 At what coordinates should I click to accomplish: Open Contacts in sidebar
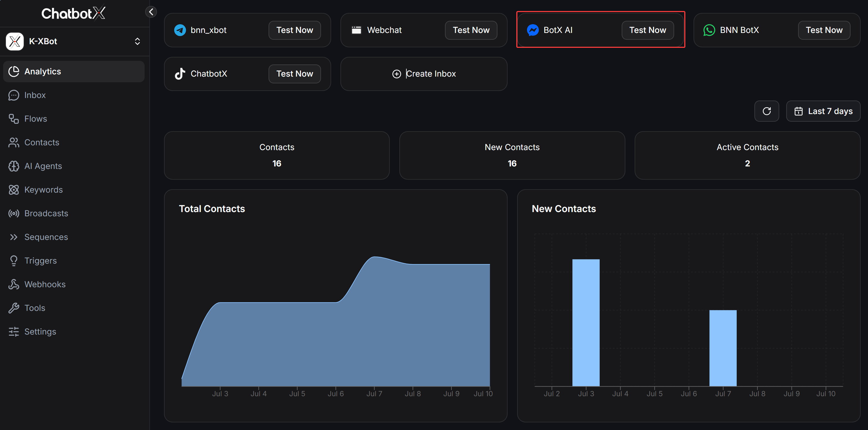[x=74, y=142]
